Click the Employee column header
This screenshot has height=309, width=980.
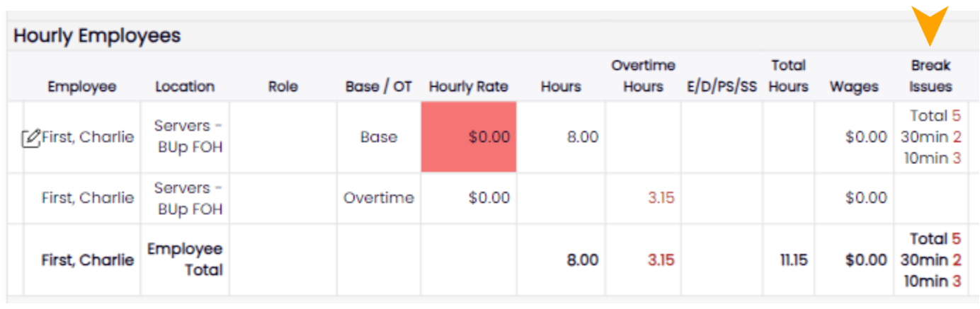[82, 87]
